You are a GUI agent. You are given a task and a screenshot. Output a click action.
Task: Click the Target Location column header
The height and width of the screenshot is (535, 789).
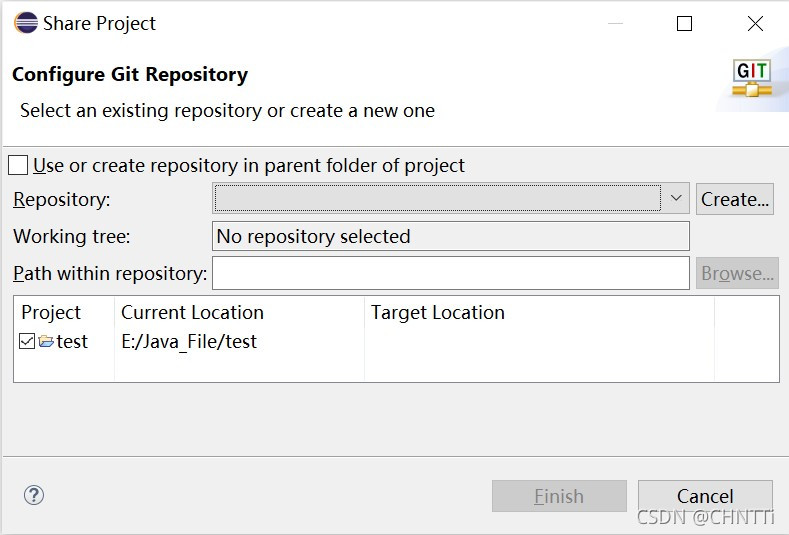point(539,313)
